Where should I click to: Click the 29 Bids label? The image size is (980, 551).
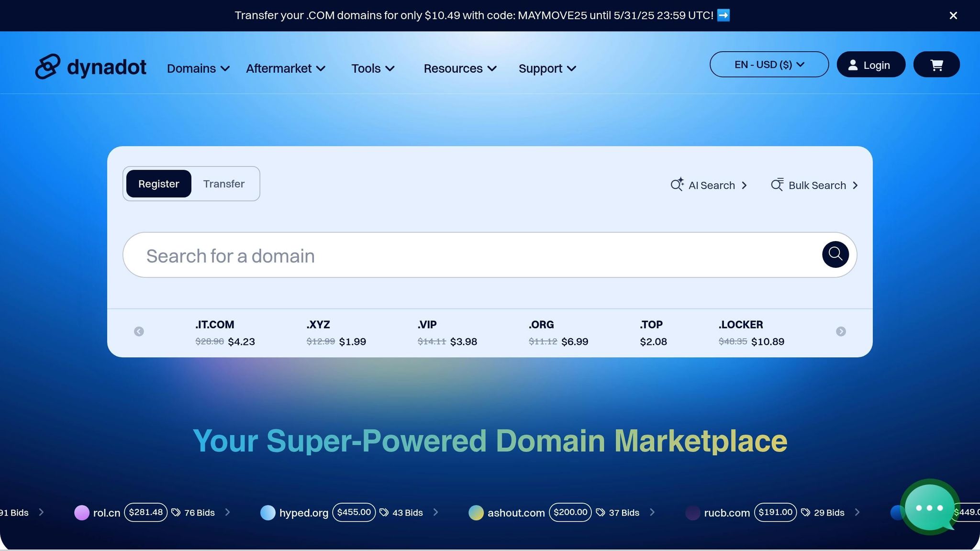829,513
